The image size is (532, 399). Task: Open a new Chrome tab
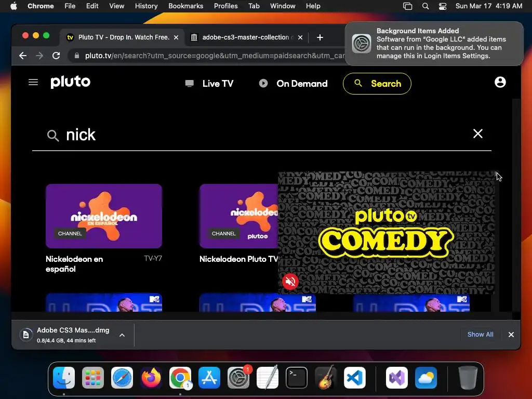click(x=320, y=37)
